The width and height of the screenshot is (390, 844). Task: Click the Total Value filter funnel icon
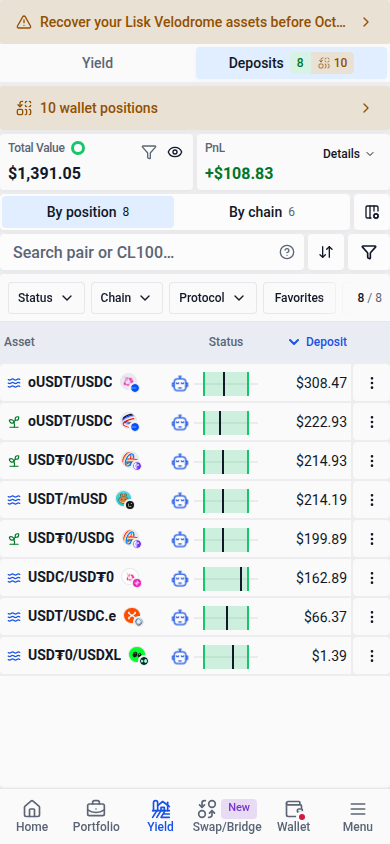pyautogui.click(x=148, y=152)
